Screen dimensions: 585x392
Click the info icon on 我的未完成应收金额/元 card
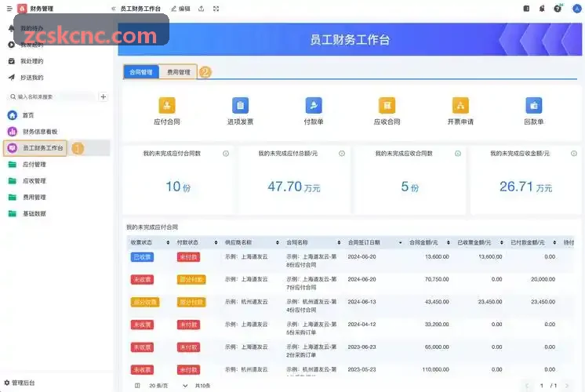tap(574, 154)
